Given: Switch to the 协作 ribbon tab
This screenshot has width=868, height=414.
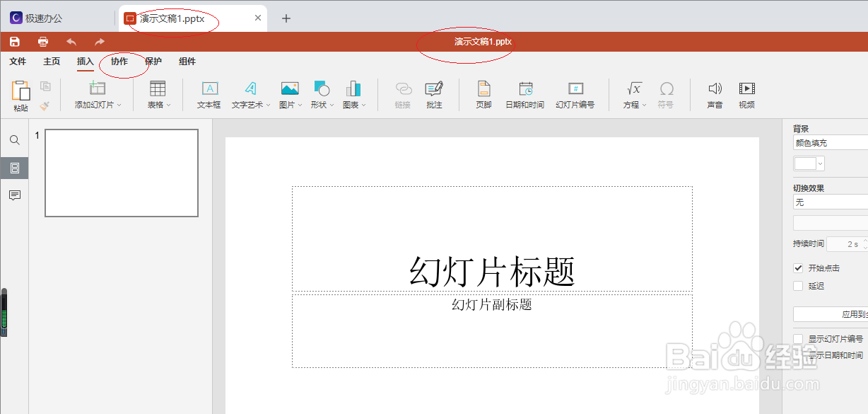Looking at the screenshot, I should [x=119, y=62].
